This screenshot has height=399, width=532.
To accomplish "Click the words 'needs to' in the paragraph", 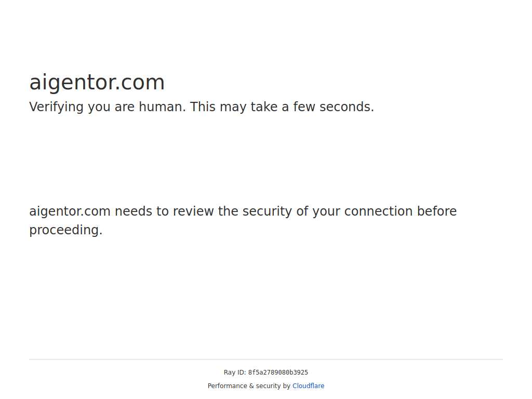I will (x=142, y=211).
